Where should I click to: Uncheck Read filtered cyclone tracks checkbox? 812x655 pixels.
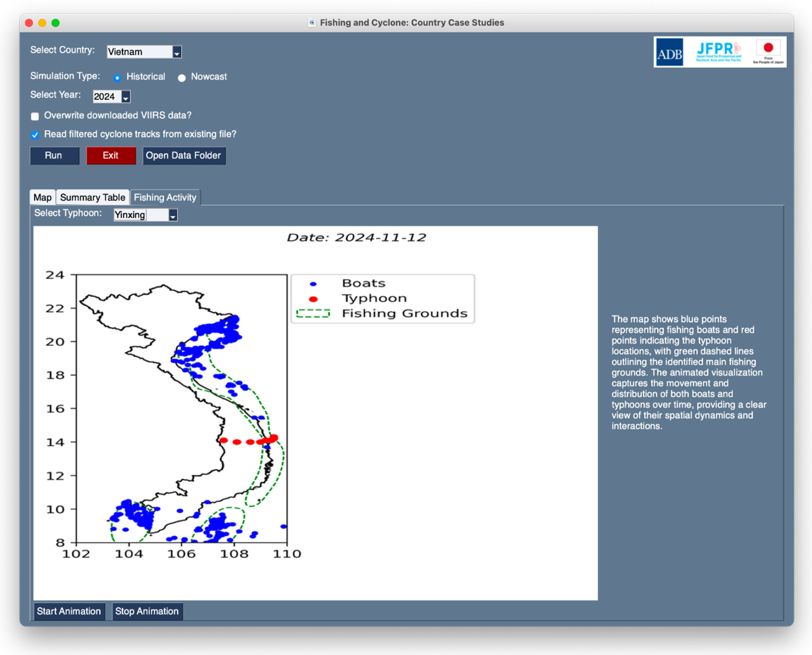[35, 135]
